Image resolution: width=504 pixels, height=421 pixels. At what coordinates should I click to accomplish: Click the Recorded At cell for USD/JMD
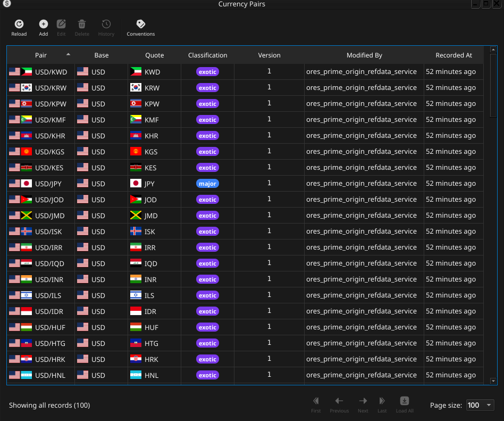coord(453,216)
